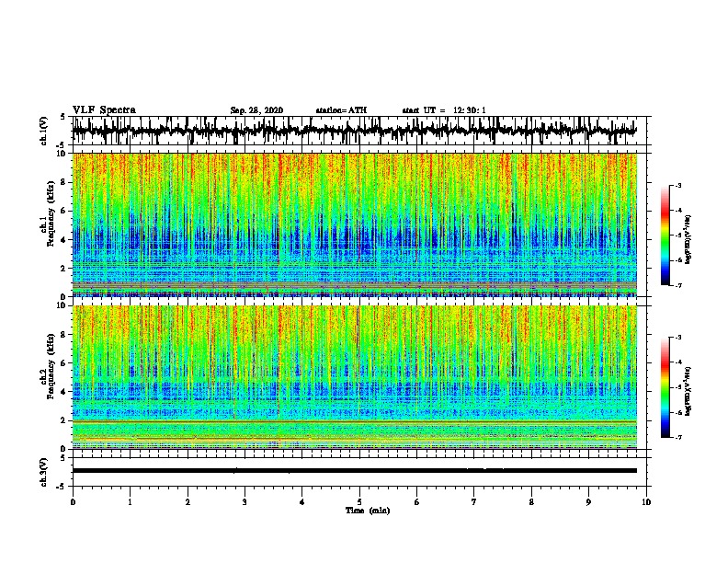This screenshot has height=563, width=728.
Task: Click the "-5" label on ch.1 colorbar
Action: coord(677,236)
